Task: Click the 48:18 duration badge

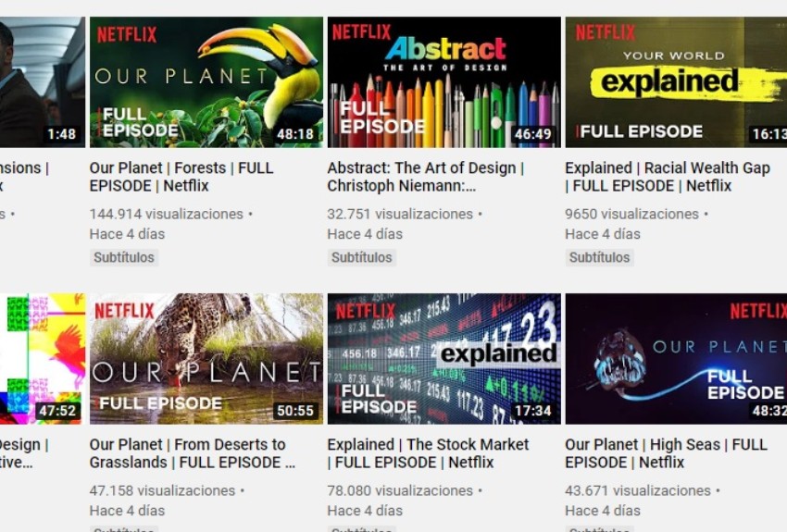Action: click(x=295, y=134)
